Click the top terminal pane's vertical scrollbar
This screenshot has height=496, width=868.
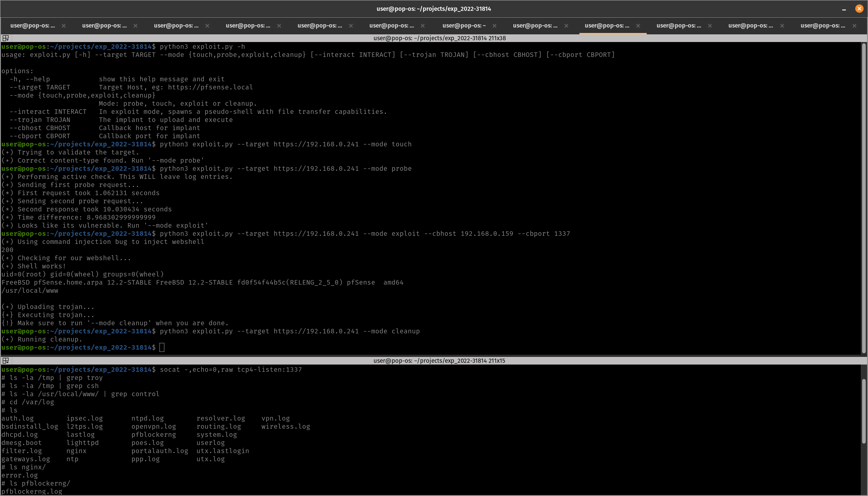tap(863, 198)
